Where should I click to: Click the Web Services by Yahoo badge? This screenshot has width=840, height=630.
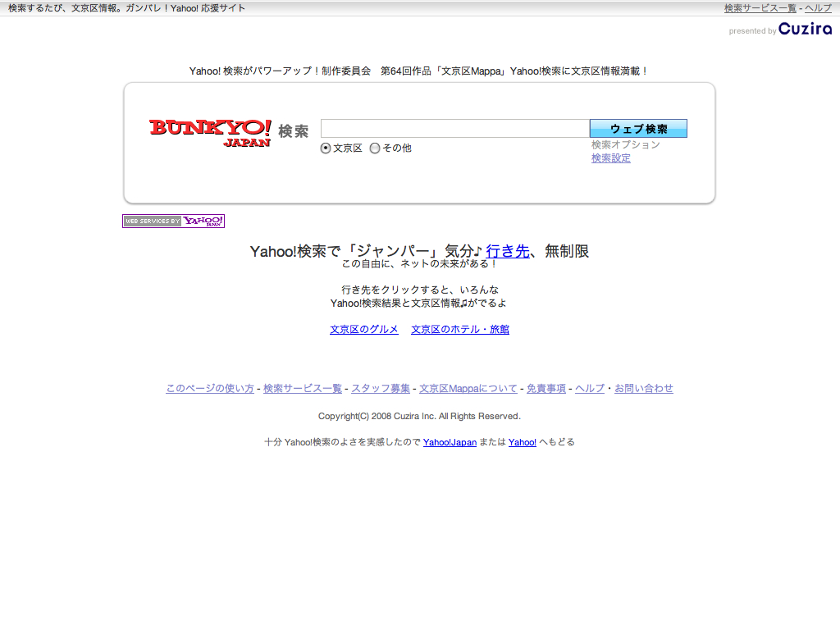coord(174,221)
